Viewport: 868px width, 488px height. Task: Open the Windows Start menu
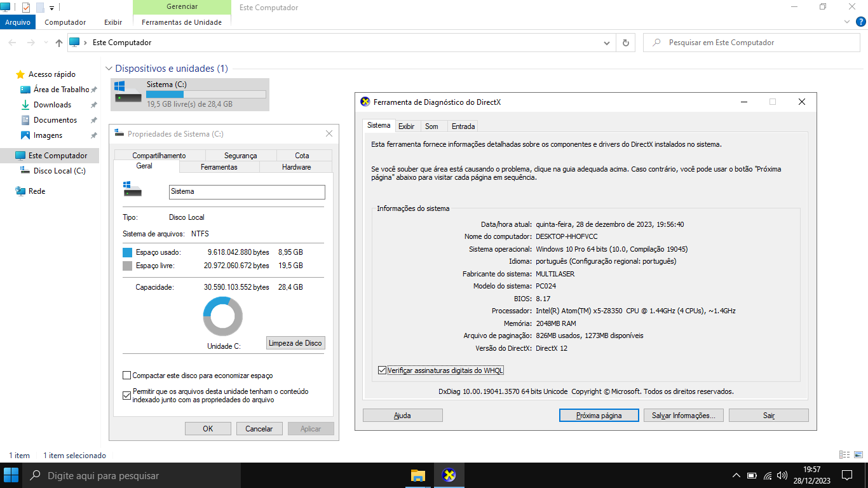[11, 475]
